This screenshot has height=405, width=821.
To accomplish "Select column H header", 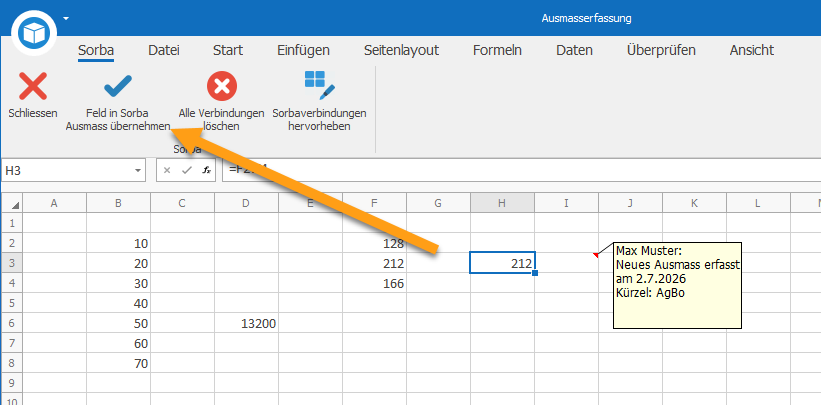I will [x=502, y=203].
